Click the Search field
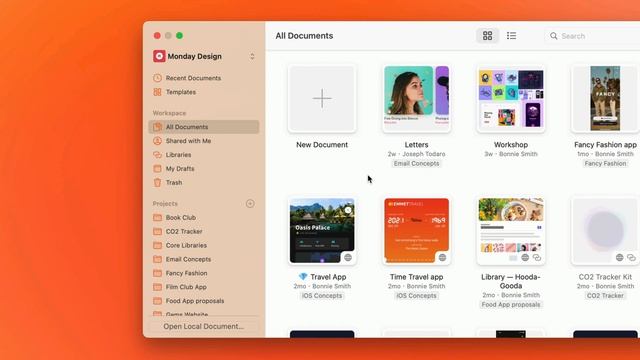640x360 pixels. tap(592, 36)
